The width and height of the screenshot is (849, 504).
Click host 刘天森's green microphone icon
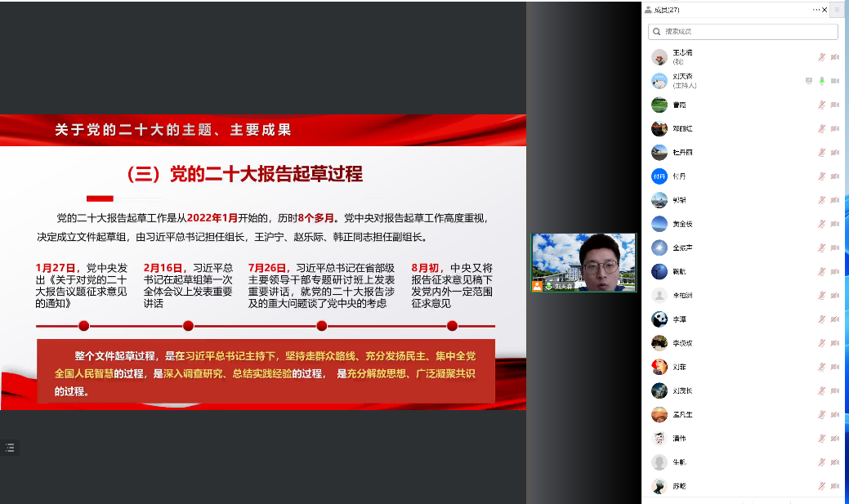(822, 81)
